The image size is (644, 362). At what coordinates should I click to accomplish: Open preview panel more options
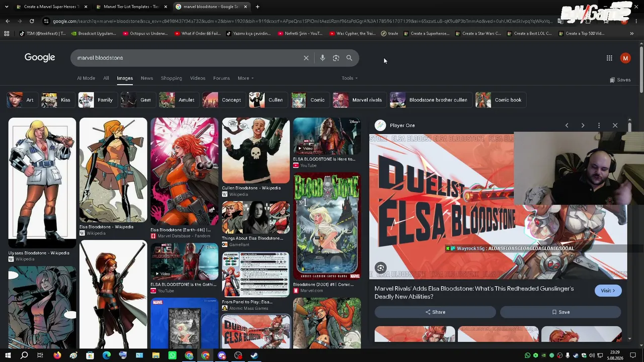click(x=599, y=125)
